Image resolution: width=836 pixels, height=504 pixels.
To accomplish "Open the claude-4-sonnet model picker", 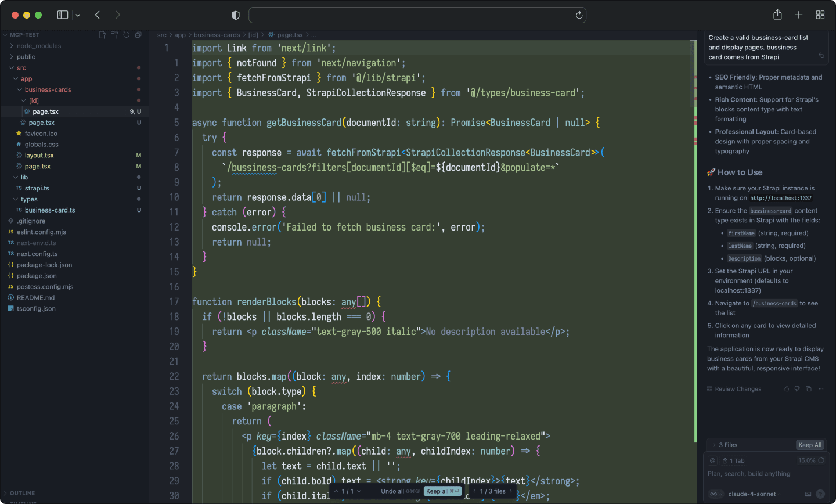I will (752, 494).
